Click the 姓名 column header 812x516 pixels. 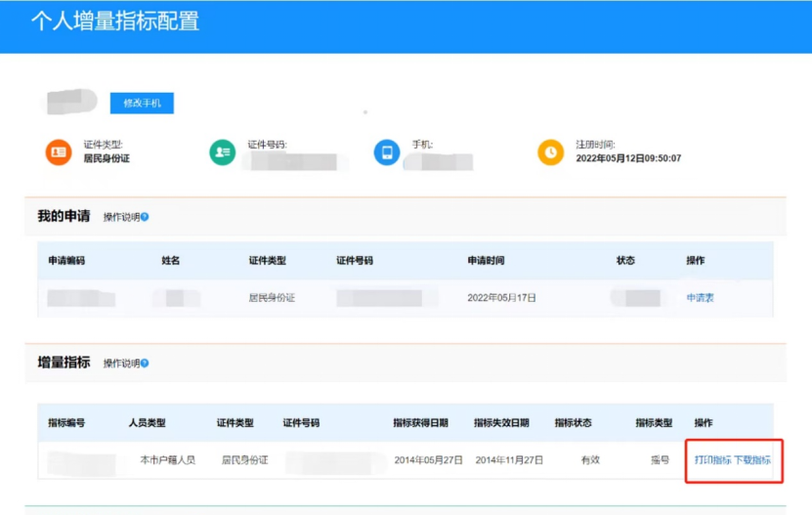[171, 261]
